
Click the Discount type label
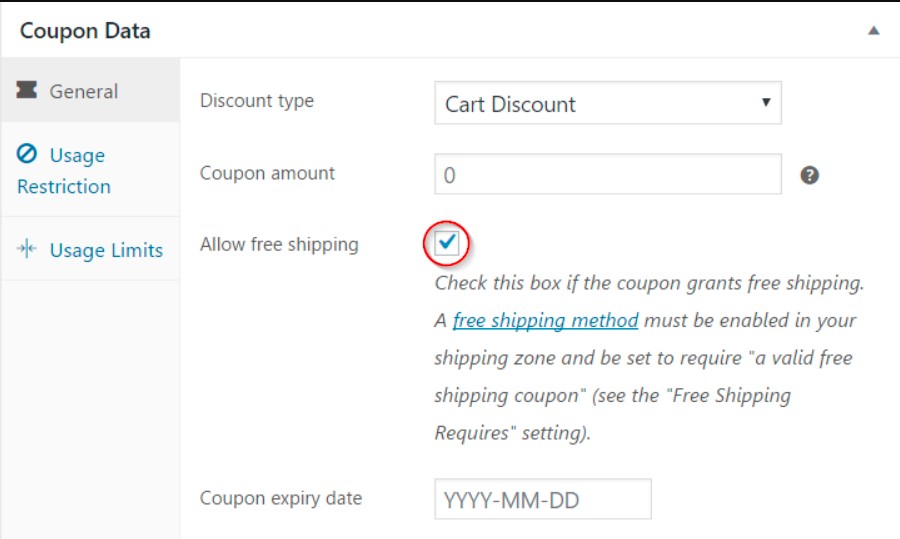(x=257, y=101)
